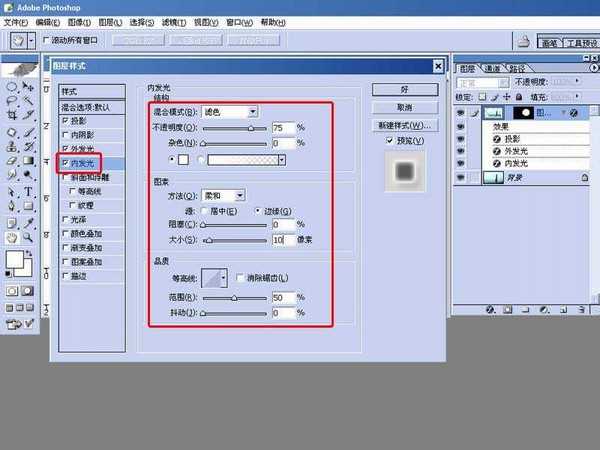Image resolution: width=600 pixels, height=450 pixels.
Task: Open 混合模式 dropdown showing 滤色
Action: click(230, 112)
